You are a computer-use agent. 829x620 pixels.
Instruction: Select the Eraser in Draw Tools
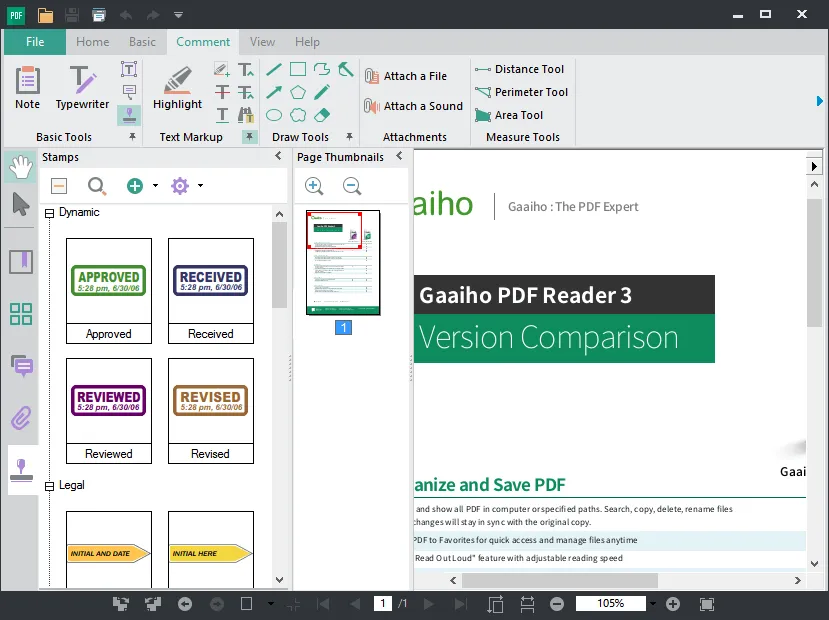tap(322, 115)
